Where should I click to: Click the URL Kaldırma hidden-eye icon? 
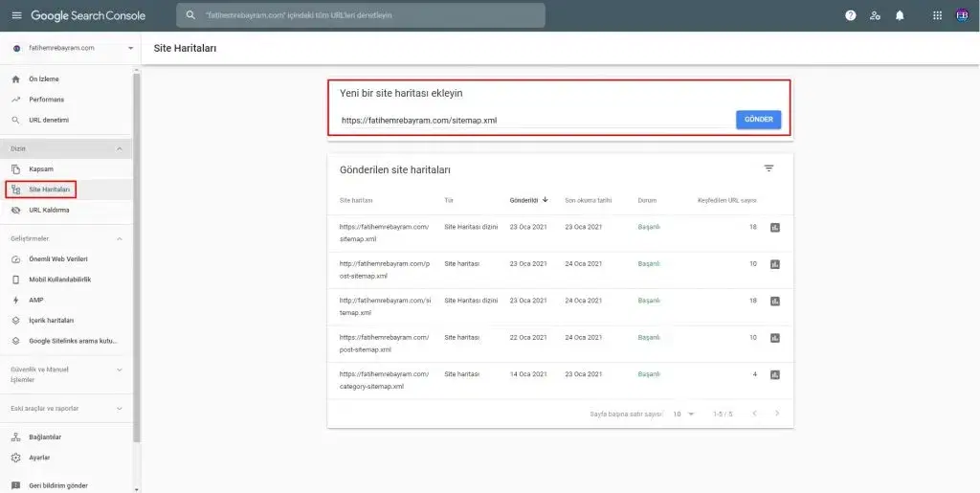pyautogui.click(x=16, y=210)
